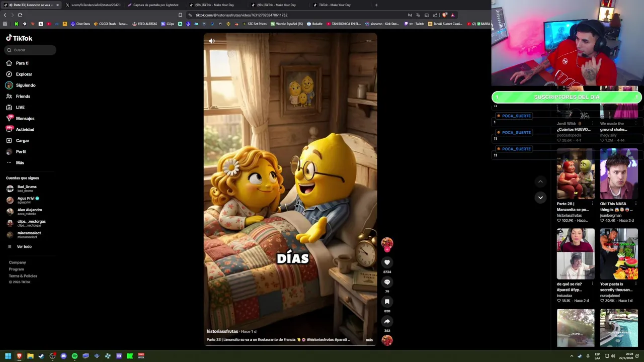Bookmark the page with address bar bookmark icon
This screenshot has width=644, height=362.
pos(180,15)
